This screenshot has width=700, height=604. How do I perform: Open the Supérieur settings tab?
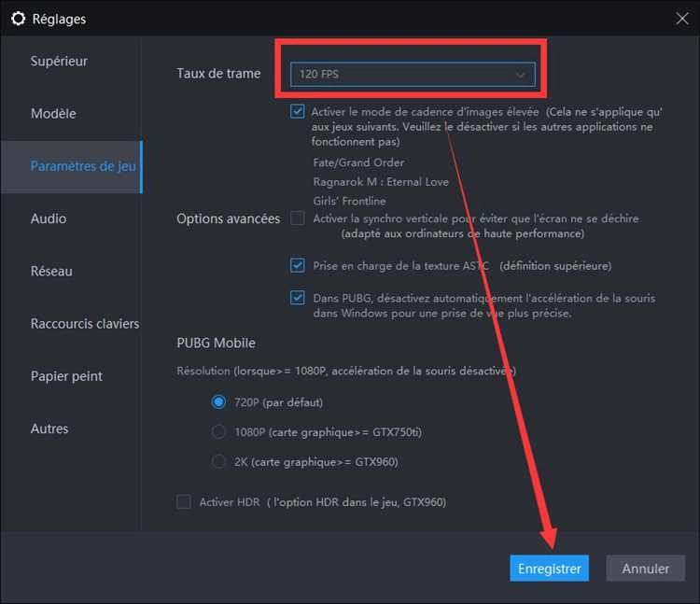click(59, 62)
